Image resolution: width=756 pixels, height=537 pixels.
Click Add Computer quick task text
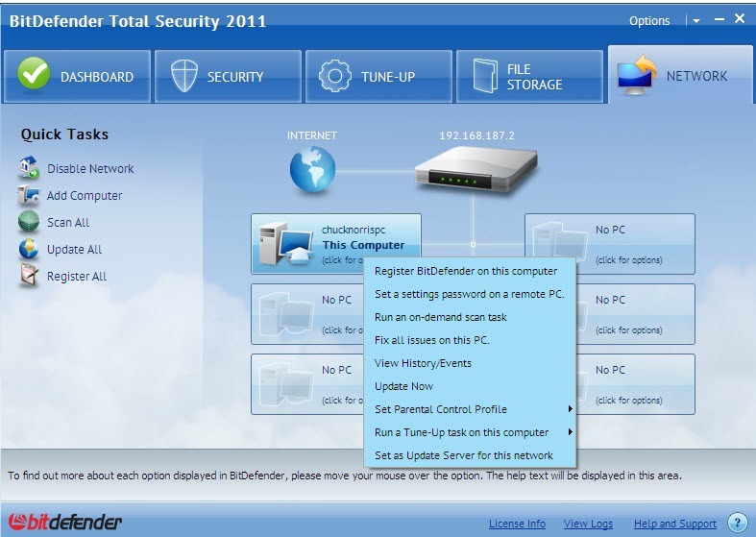pyautogui.click(x=85, y=196)
